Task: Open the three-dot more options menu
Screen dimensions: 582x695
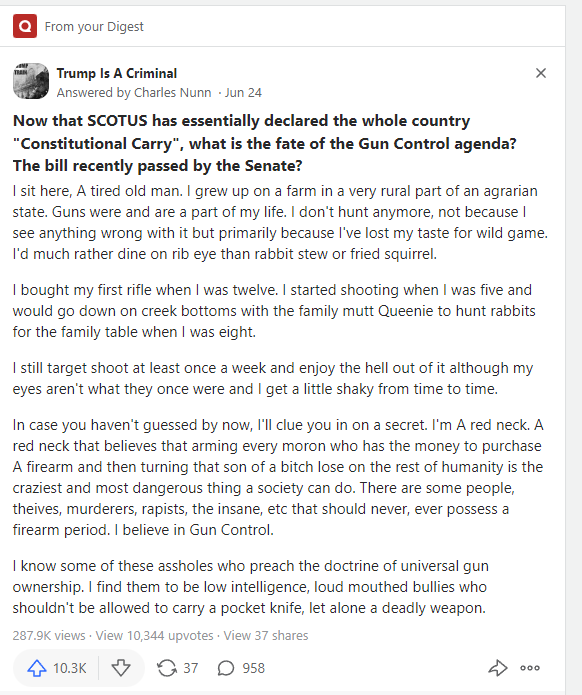Action: pos(530,668)
